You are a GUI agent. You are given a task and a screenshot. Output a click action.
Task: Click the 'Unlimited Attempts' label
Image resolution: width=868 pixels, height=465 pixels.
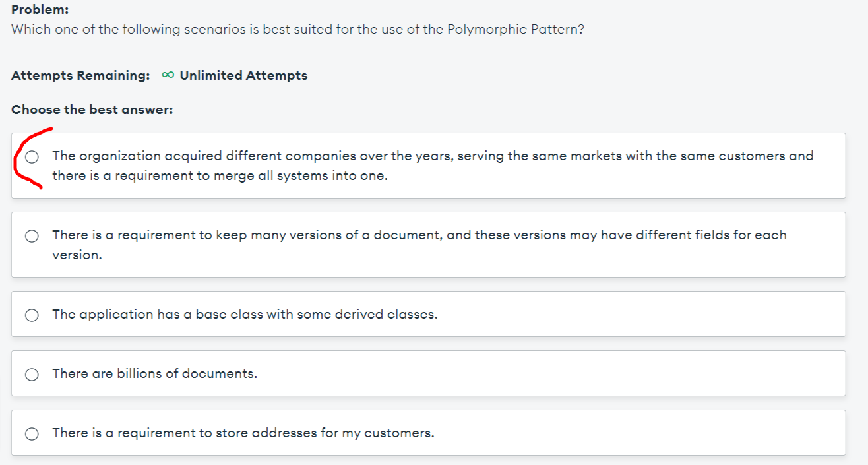point(243,75)
